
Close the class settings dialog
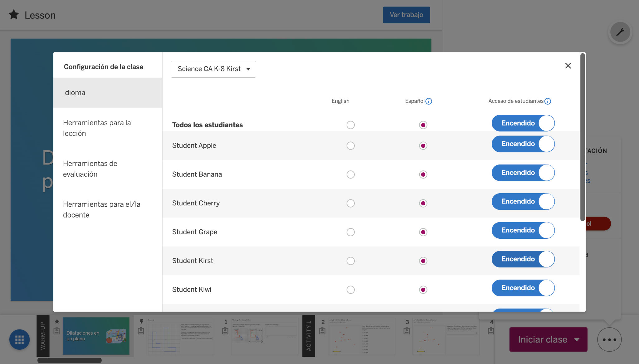(x=568, y=66)
